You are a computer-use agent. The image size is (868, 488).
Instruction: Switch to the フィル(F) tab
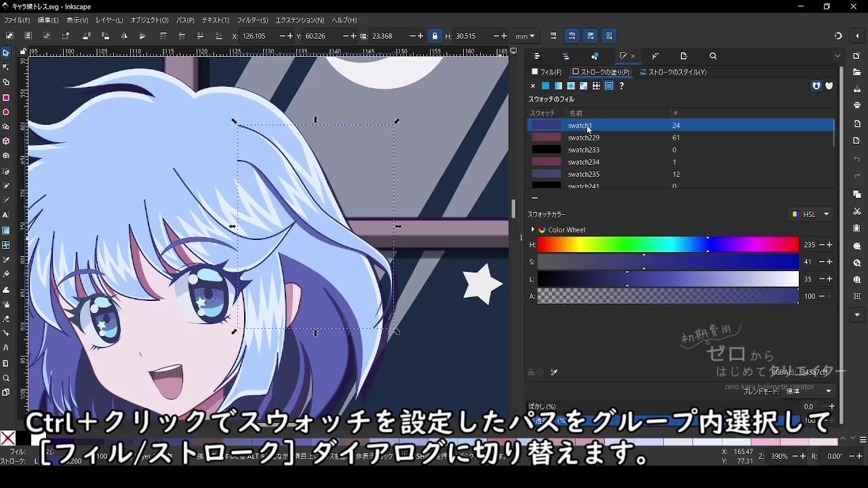[x=547, y=72]
